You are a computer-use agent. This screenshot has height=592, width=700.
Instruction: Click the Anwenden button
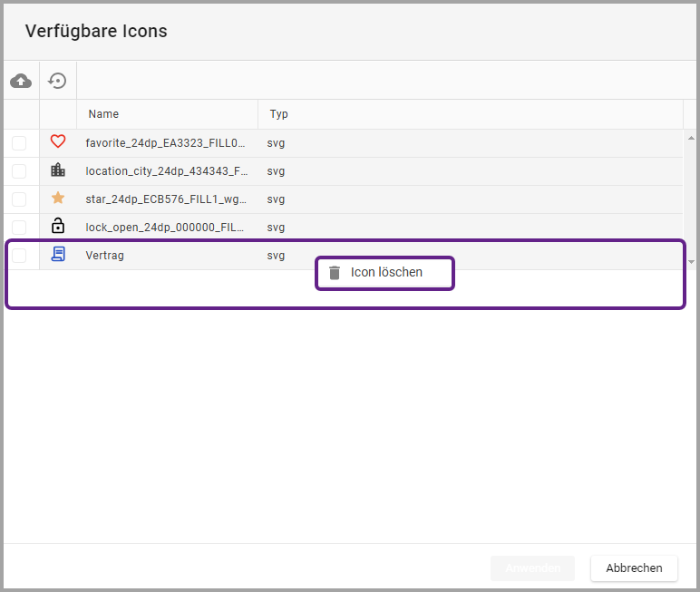pyautogui.click(x=532, y=568)
